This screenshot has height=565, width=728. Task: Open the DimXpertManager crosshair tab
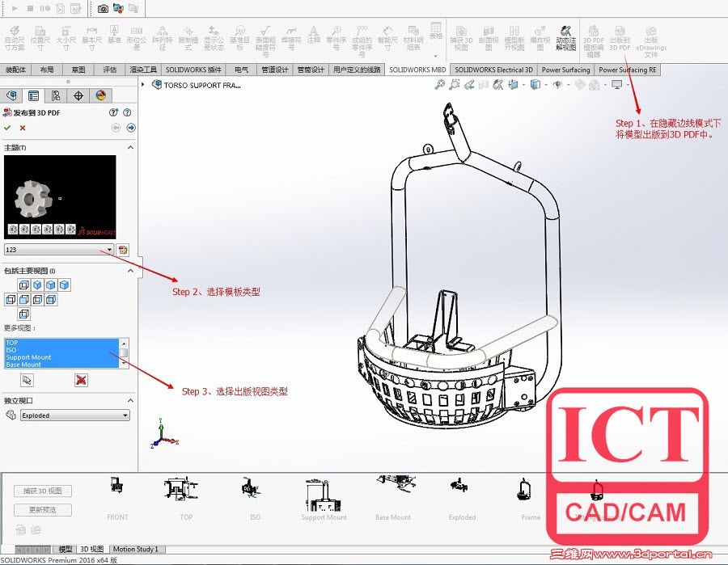pos(78,95)
